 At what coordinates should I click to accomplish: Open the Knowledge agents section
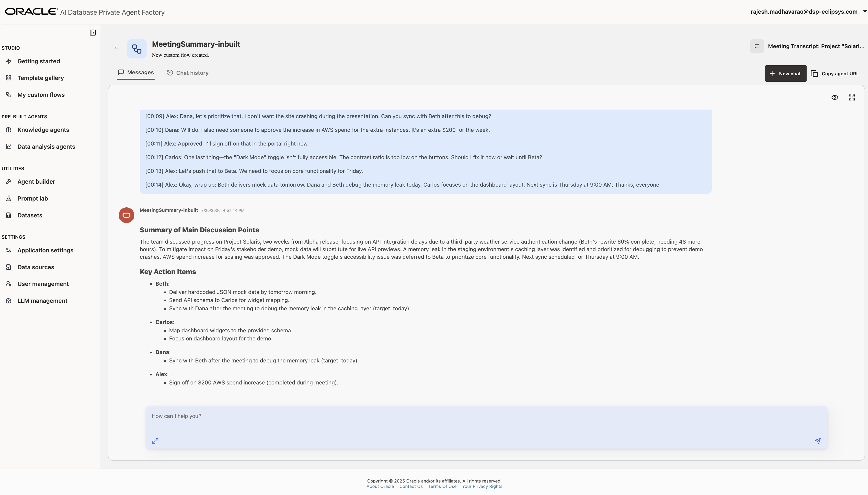43,130
